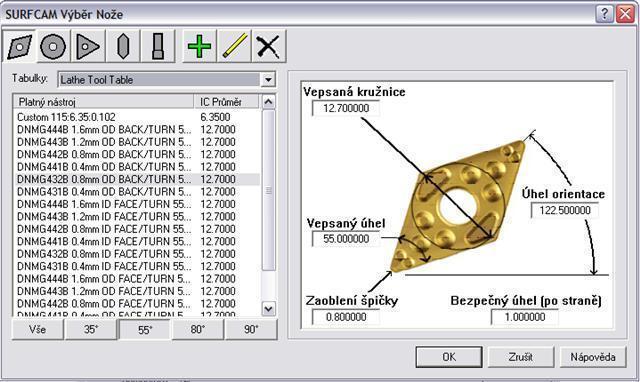Select the grooving tool type icon
This screenshot has width=640, height=382.
158,46
